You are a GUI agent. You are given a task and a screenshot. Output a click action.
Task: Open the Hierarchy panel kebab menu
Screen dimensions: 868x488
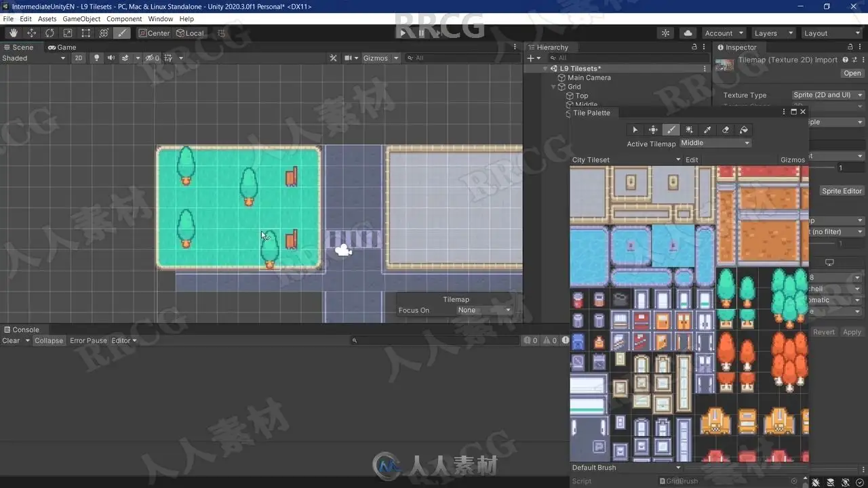[705, 47]
